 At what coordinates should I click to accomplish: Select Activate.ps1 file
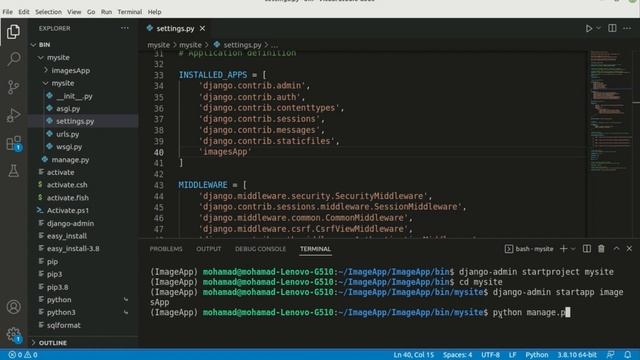67,211
